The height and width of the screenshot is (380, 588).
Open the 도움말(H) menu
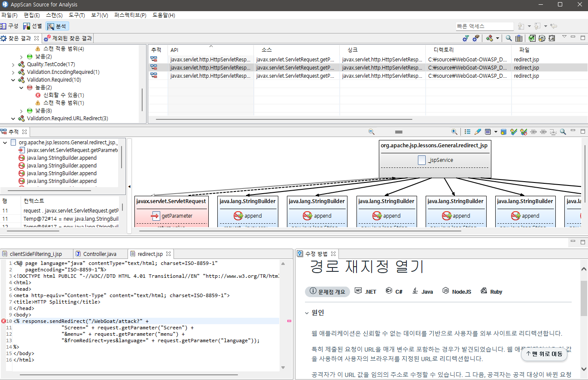tap(164, 15)
